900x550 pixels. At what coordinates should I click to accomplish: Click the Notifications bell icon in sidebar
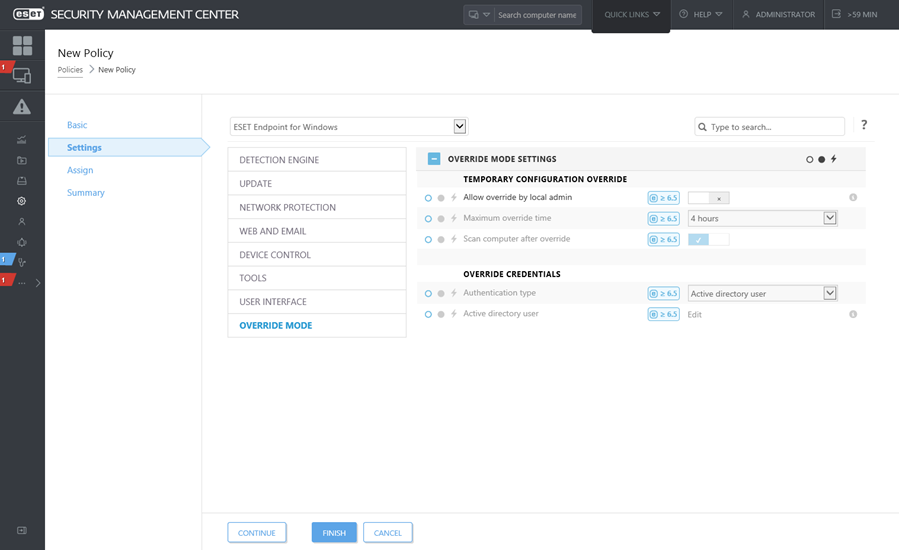click(x=22, y=242)
